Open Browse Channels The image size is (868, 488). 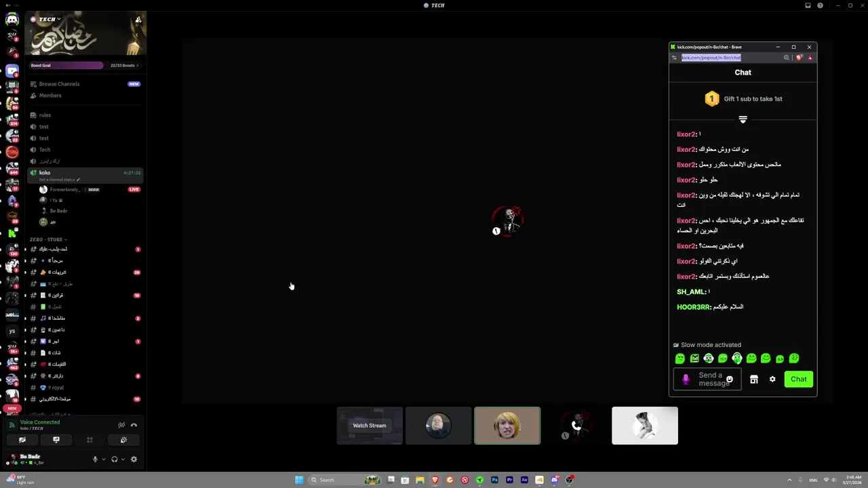pyautogui.click(x=85, y=84)
